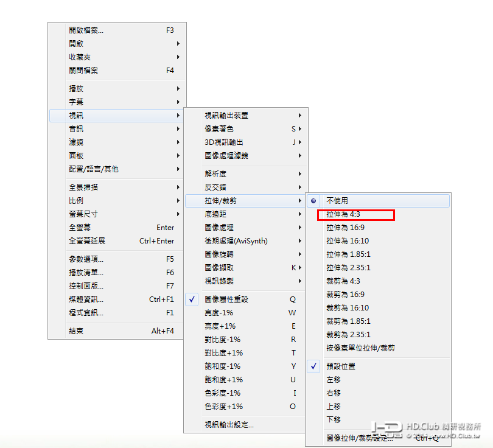Click 飽和度+1% menu item
Image resolution: width=493 pixels, height=448 pixels.
tap(244, 380)
